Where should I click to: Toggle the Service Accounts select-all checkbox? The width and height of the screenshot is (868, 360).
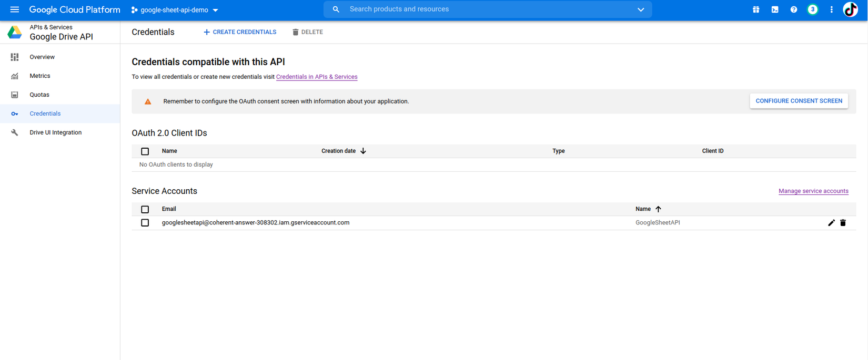tap(145, 209)
